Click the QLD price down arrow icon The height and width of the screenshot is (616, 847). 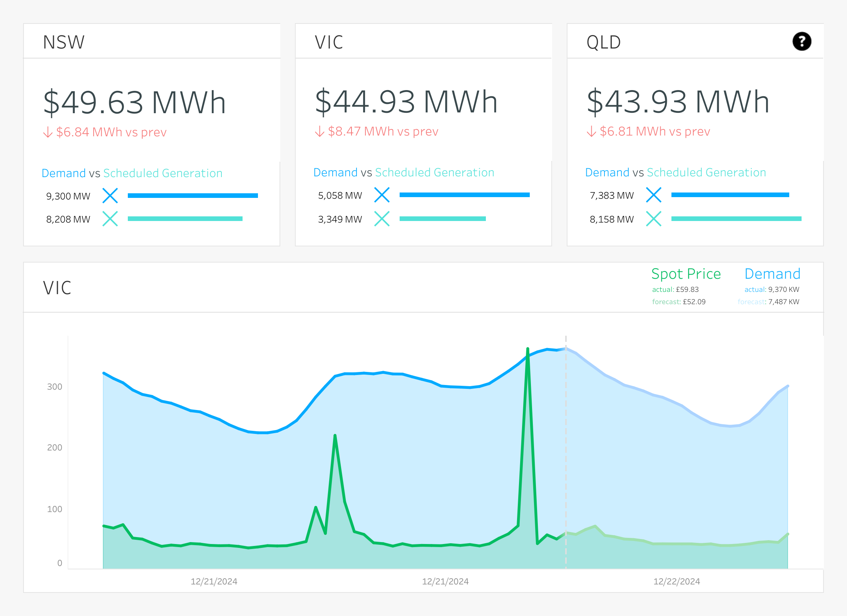tap(591, 131)
